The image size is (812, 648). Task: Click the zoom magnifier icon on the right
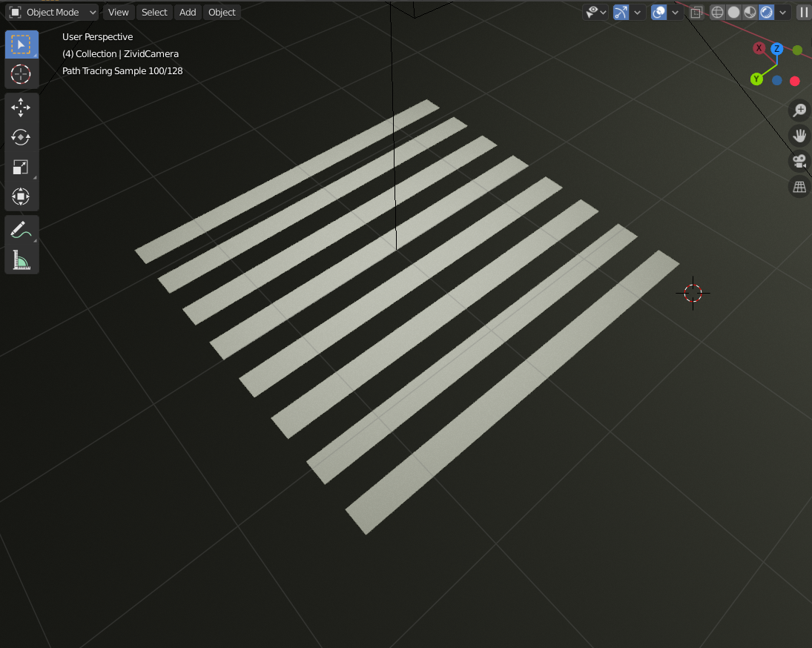point(799,110)
